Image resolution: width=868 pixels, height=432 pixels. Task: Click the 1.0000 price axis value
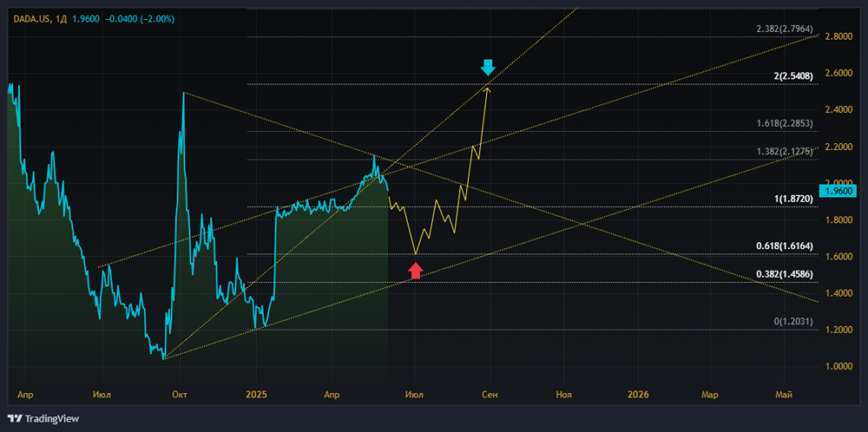(838, 367)
